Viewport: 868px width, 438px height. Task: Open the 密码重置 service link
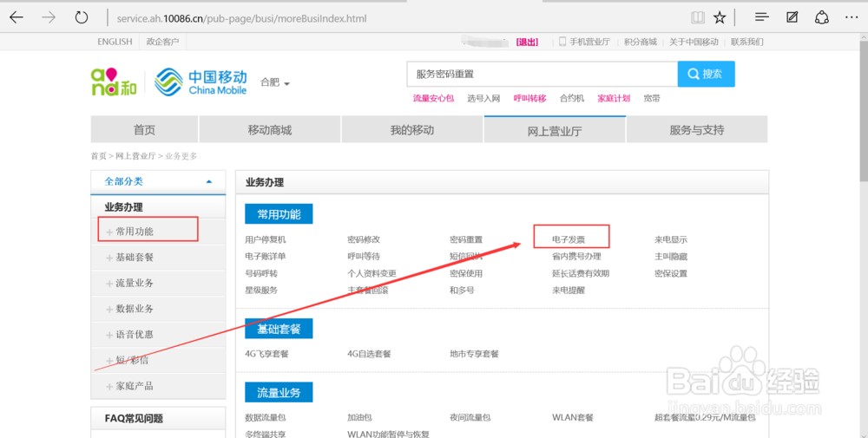[x=466, y=239]
